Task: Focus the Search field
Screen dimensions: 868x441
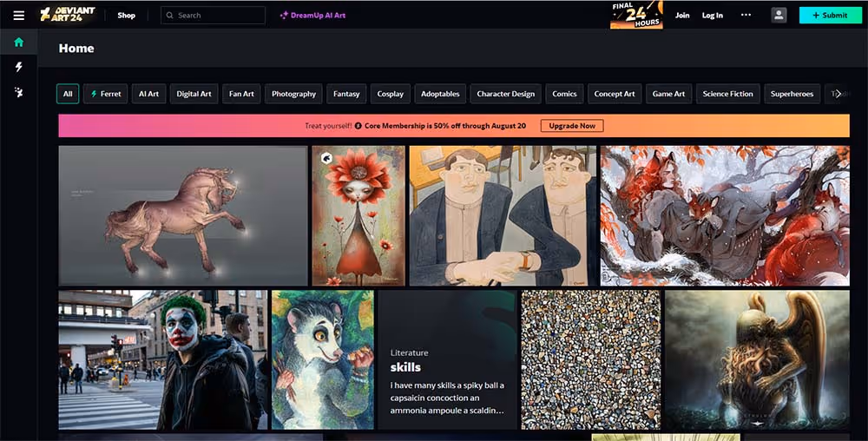Action: tap(214, 16)
